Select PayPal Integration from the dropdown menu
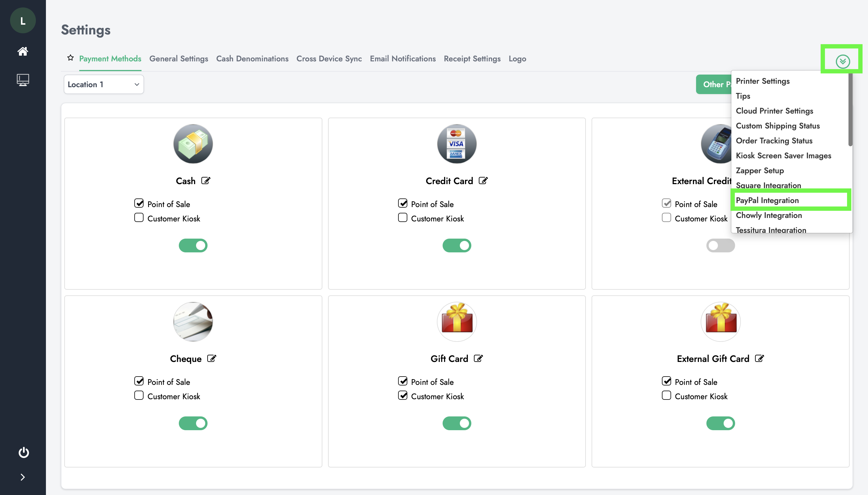 coord(767,200)
